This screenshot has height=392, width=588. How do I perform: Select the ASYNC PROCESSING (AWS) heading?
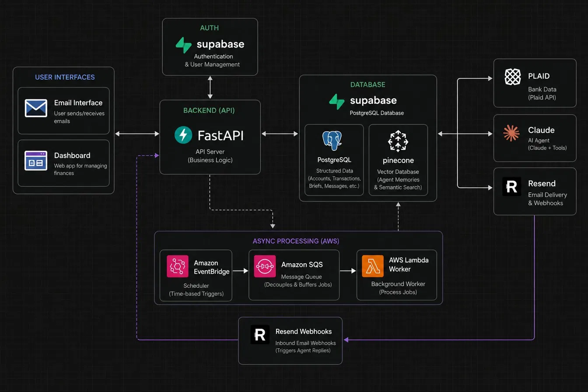tap(296, 241)
